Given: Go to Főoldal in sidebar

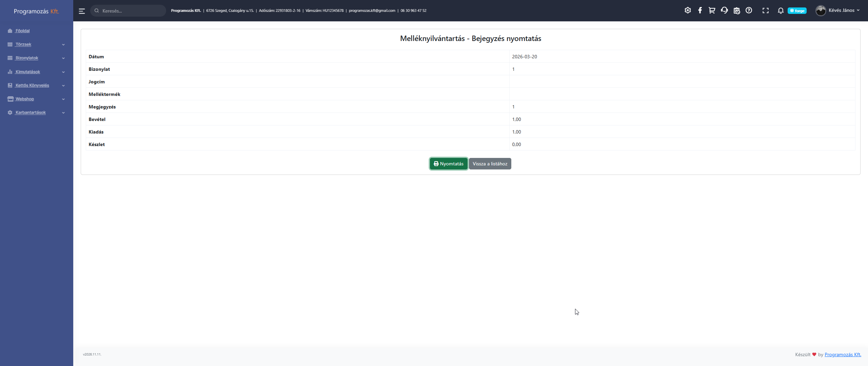Looking at the screenshot, I should 22,31.
